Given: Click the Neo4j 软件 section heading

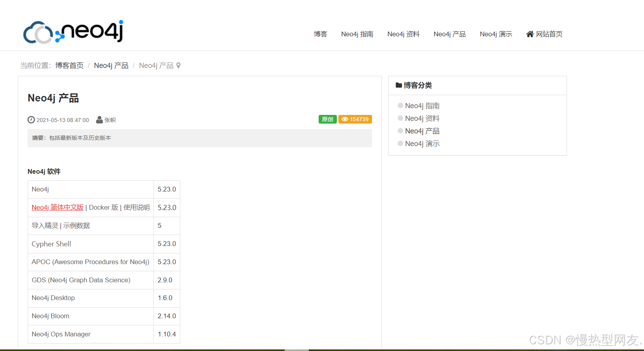Looking at the screenshot, I should click(44, 171).
